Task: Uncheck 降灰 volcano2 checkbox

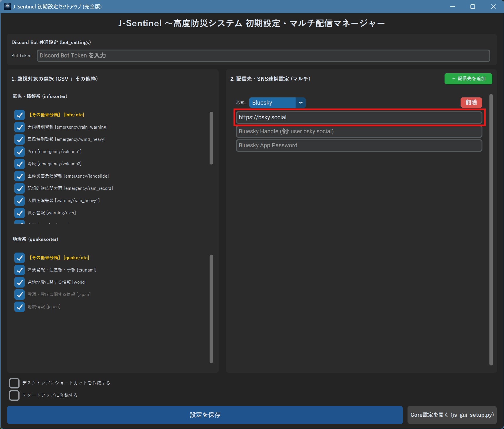Action: coord(20,164)
